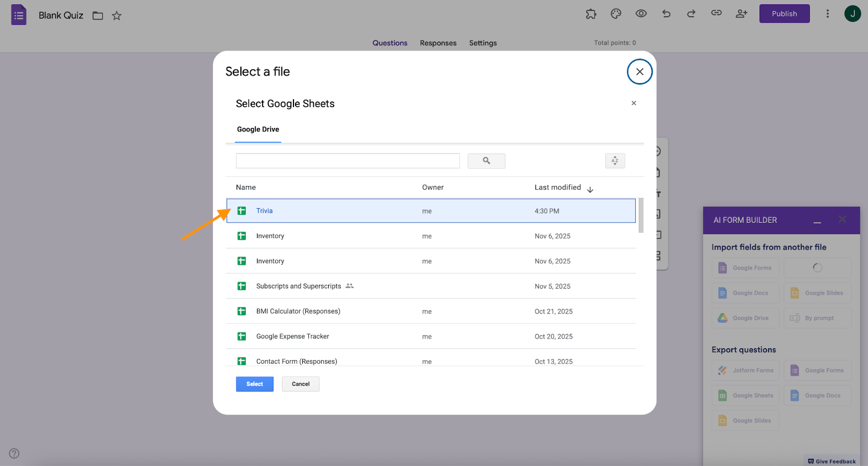The image size is (868, 466).
Task: Switch to the Responses tab
Action: pos(438,43)
